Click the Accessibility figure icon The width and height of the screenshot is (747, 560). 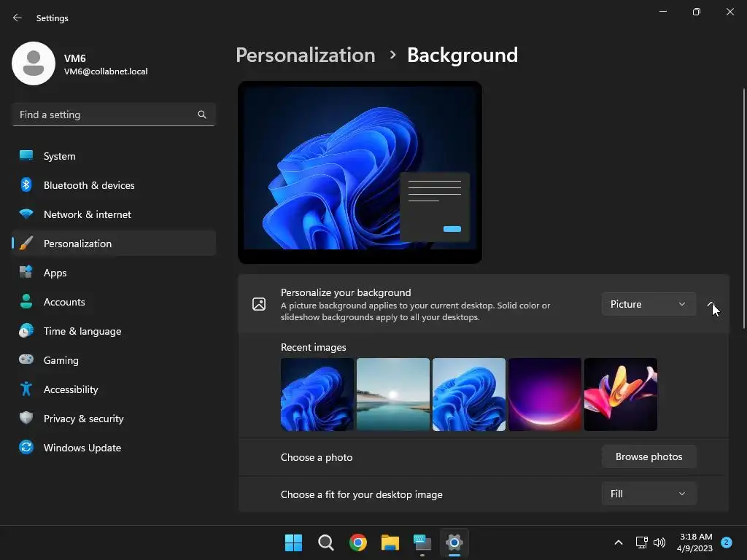coord(26,389)
